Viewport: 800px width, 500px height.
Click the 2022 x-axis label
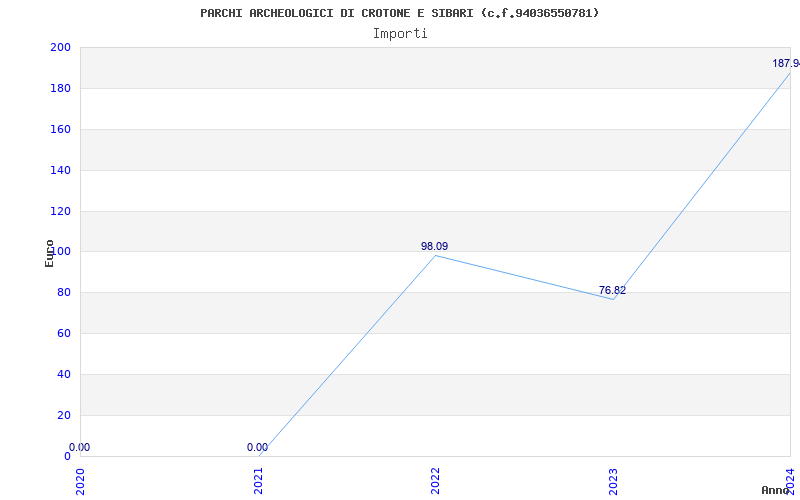(x=435, y=481)
